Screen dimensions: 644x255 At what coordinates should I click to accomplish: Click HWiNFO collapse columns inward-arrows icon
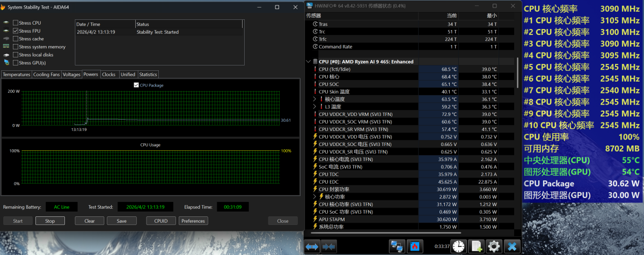[x=328, y=246]
